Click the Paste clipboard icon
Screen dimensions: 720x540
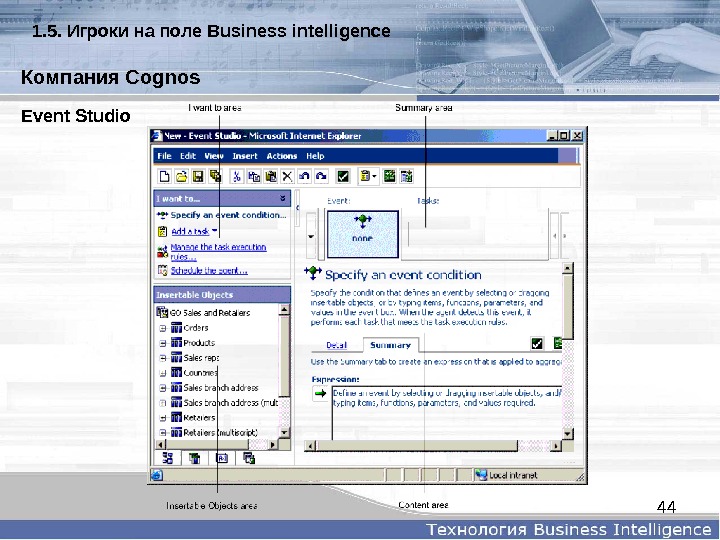[x=270, y=176]
